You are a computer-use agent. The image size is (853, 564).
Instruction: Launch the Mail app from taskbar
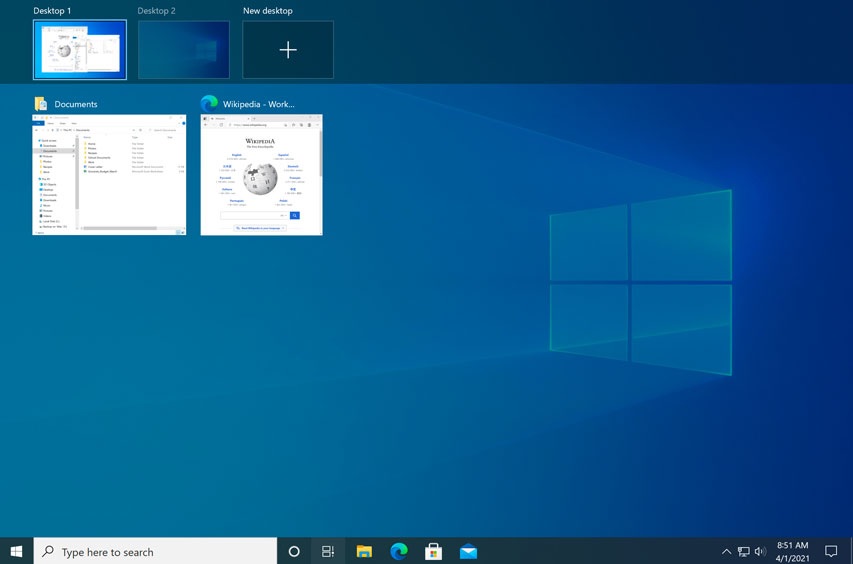point(468,551)
